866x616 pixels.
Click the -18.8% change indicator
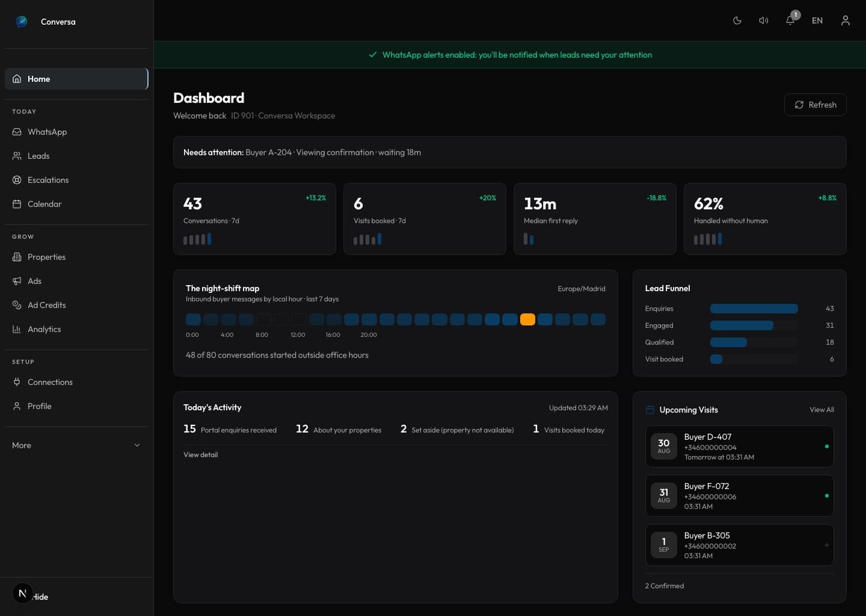[656, 198]
